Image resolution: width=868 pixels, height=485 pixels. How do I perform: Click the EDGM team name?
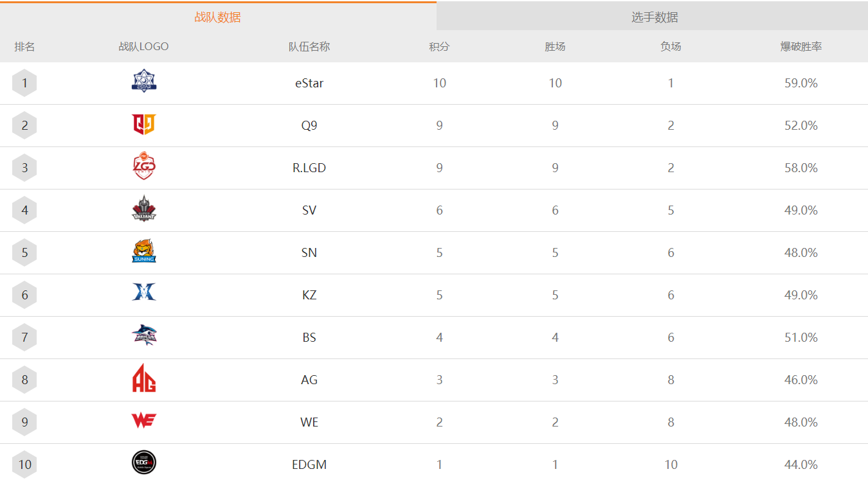pos(309,464)
